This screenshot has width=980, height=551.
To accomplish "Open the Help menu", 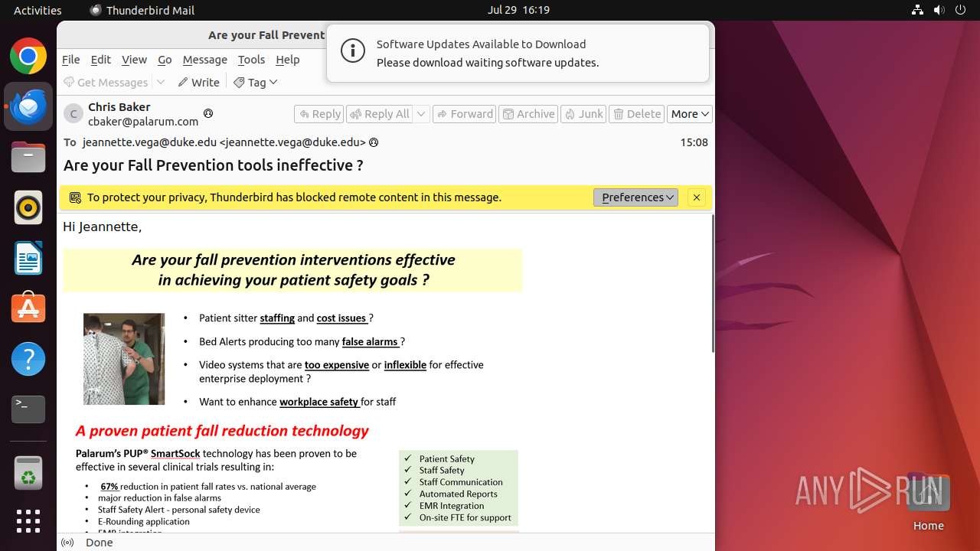I will pos(287,60).
